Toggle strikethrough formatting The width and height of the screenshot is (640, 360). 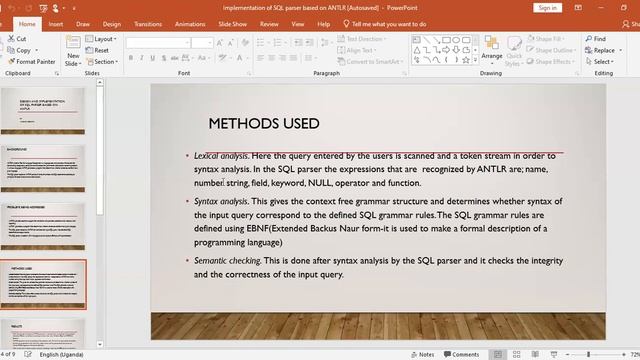tap(174, 58)
